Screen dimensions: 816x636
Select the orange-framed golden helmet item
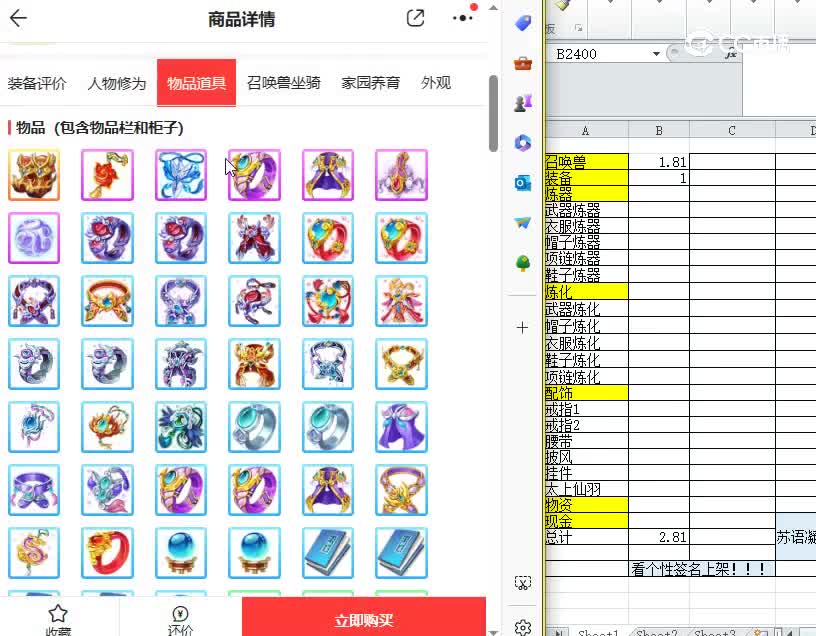34,175
